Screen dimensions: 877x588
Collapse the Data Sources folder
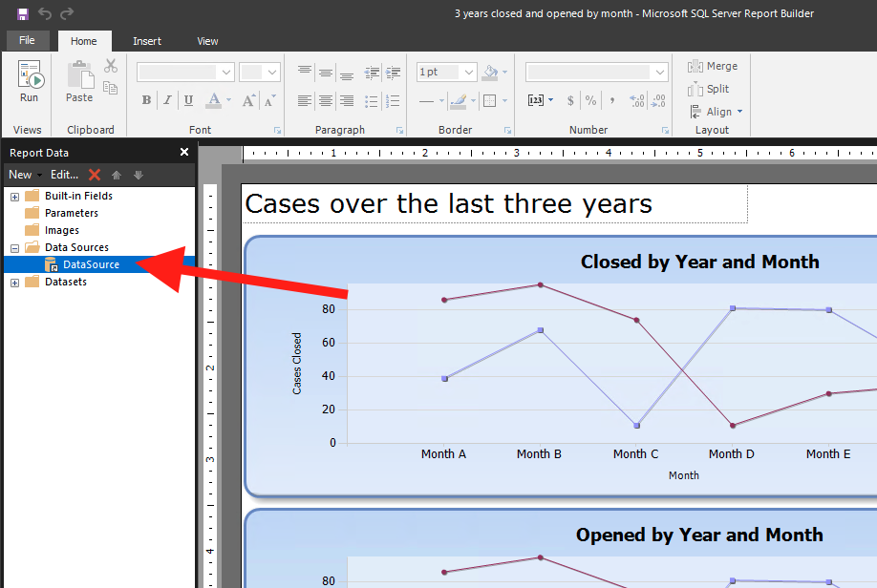point(14,248)
